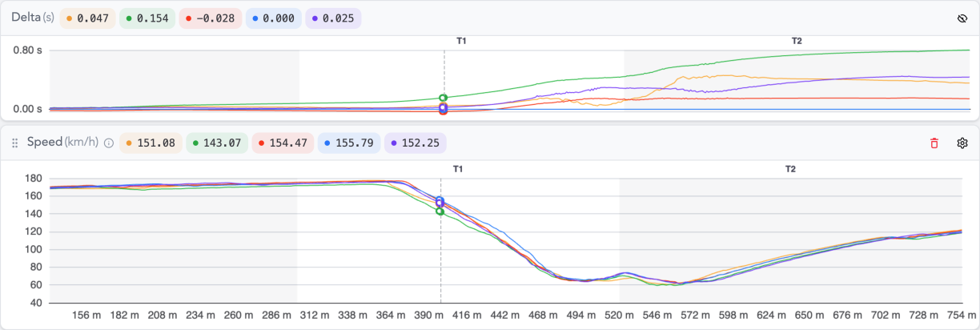Select the blue 155.79 speed chip
980x330 pixels.
click(x=349, y=143)
